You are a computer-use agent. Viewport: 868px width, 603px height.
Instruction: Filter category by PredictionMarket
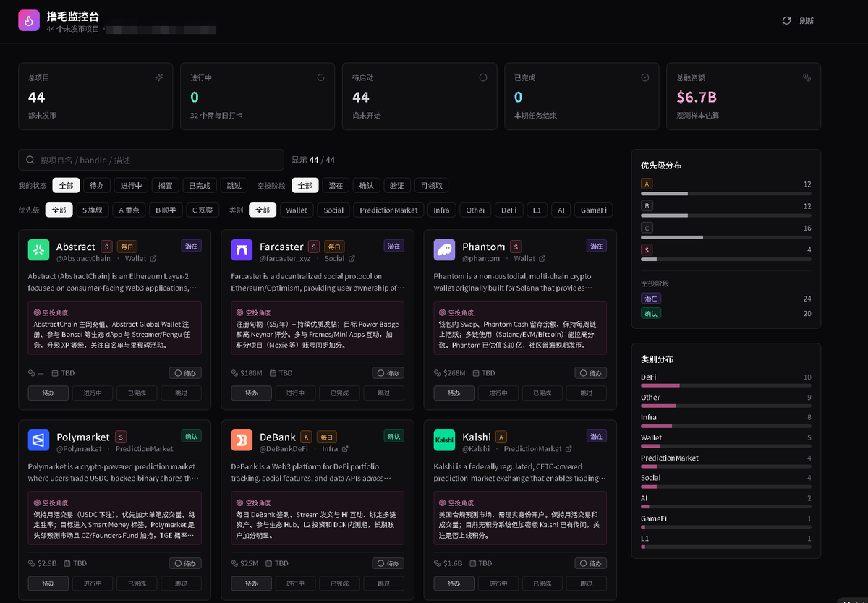click(388, 210)
